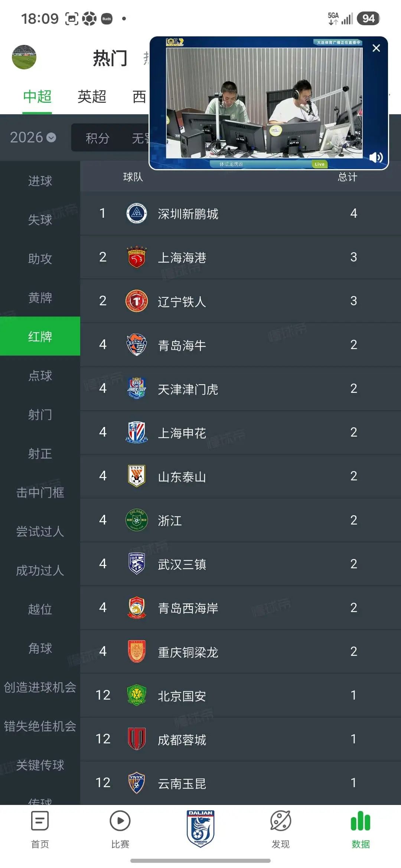Switch to the 中超 league tab
Viewport: 401px width, 868px height.
(37, 96)
